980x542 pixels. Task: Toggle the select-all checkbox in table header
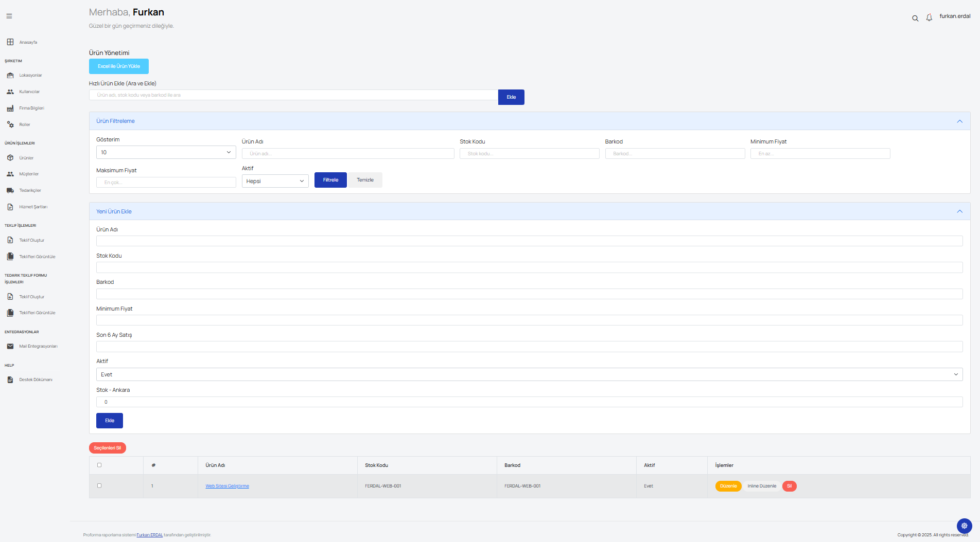click(x=99, y=465)
